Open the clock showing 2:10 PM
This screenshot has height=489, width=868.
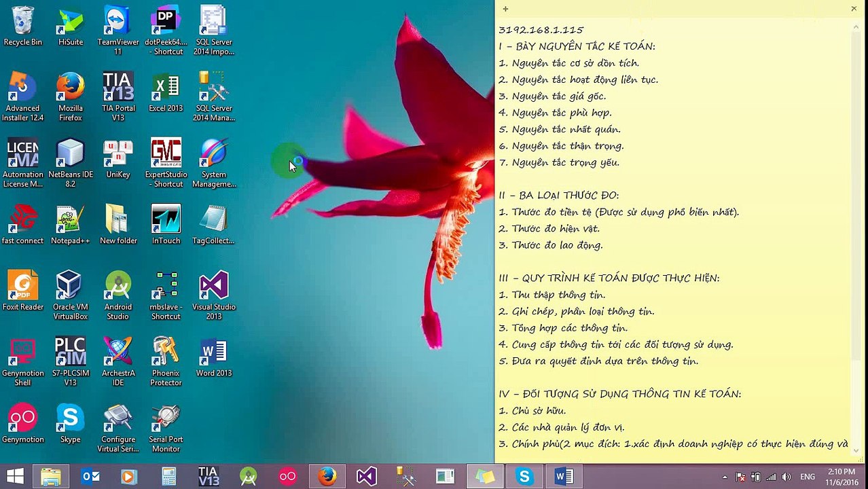coord(841,476)
